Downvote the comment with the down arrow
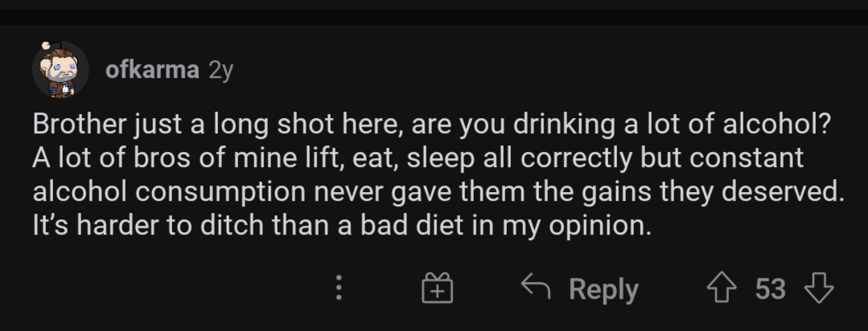The image size is (868, 331). pyautogui.click(x=819, y=288)
